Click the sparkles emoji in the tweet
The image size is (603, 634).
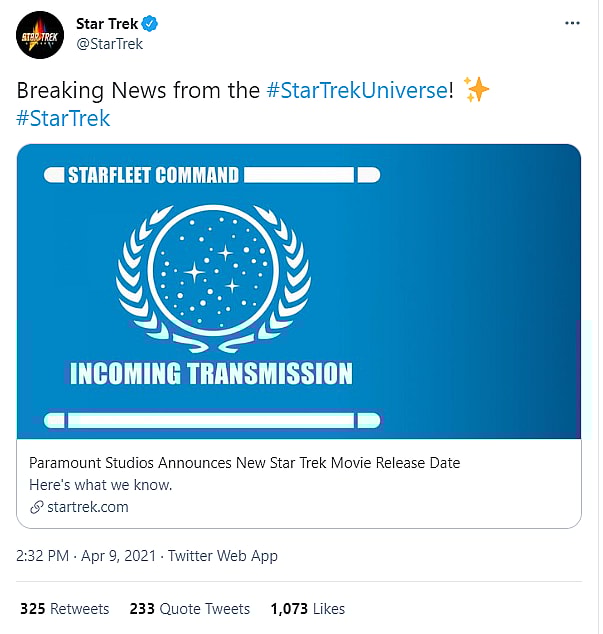click(x=477, y=90)
